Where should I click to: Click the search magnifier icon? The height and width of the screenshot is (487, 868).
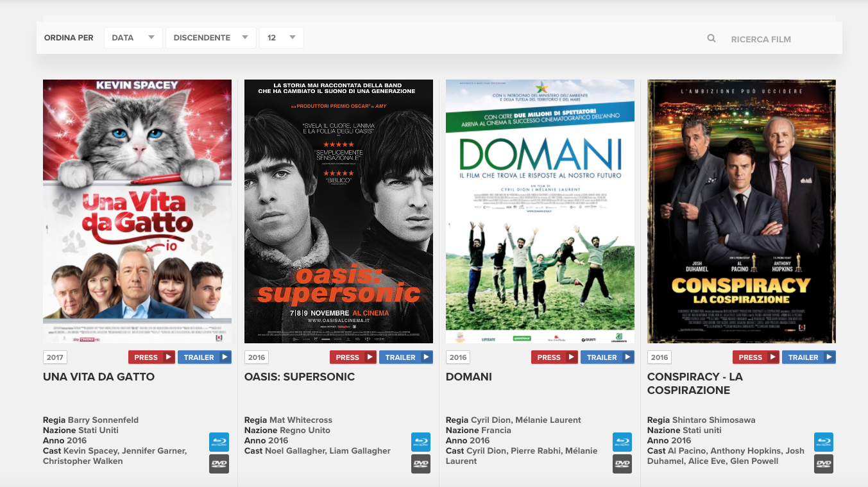[711, 38]
